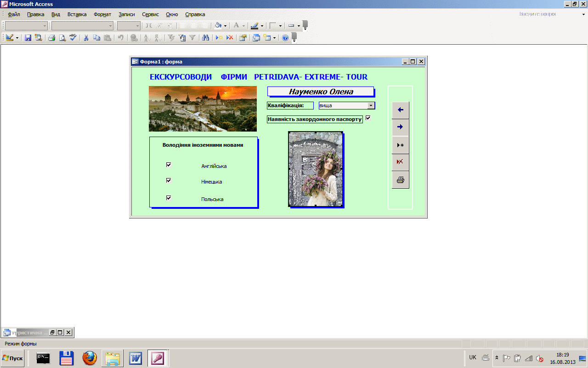The width and height of the screenshot is (588, 368).
Task: Uncheck the Німецька language checkbox
Action: [x=169, y=180]
